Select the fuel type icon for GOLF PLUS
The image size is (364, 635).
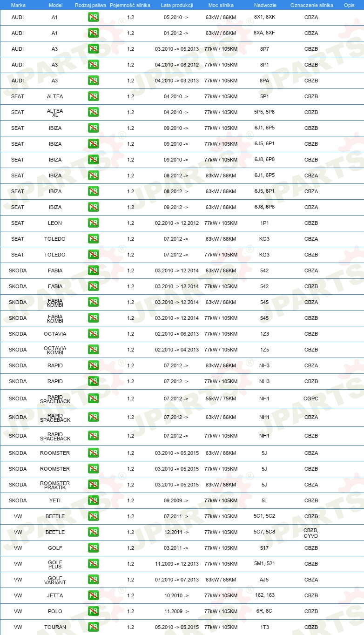(x=93, y=563)
